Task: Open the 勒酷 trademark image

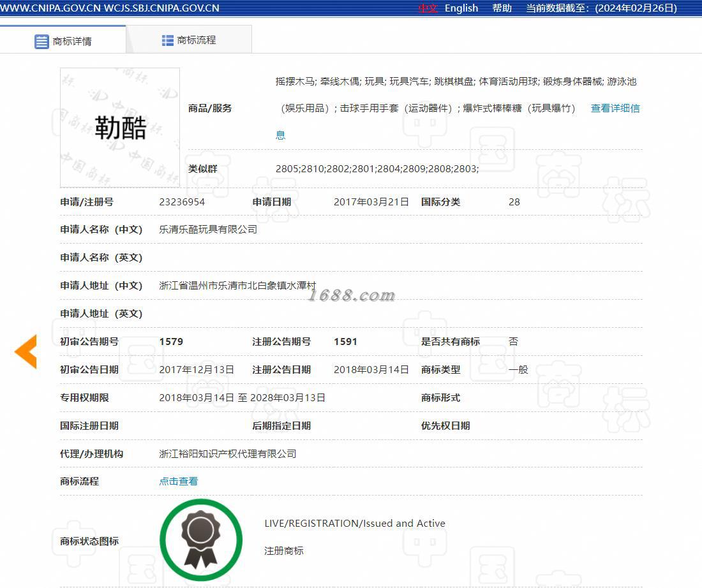Action: [120, 128]
